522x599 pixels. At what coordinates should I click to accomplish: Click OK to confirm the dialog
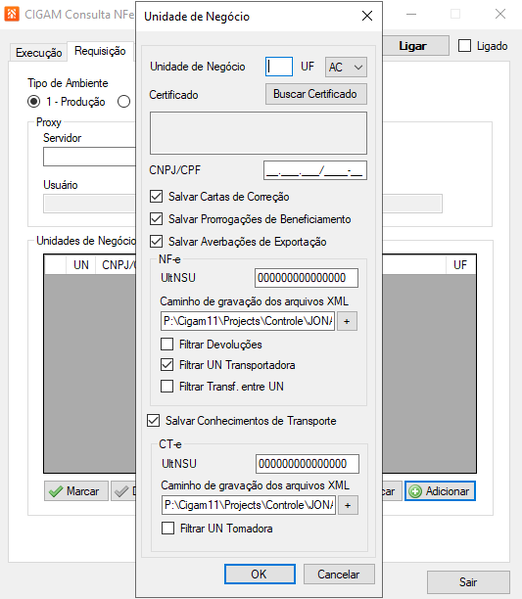pos(260,574)
